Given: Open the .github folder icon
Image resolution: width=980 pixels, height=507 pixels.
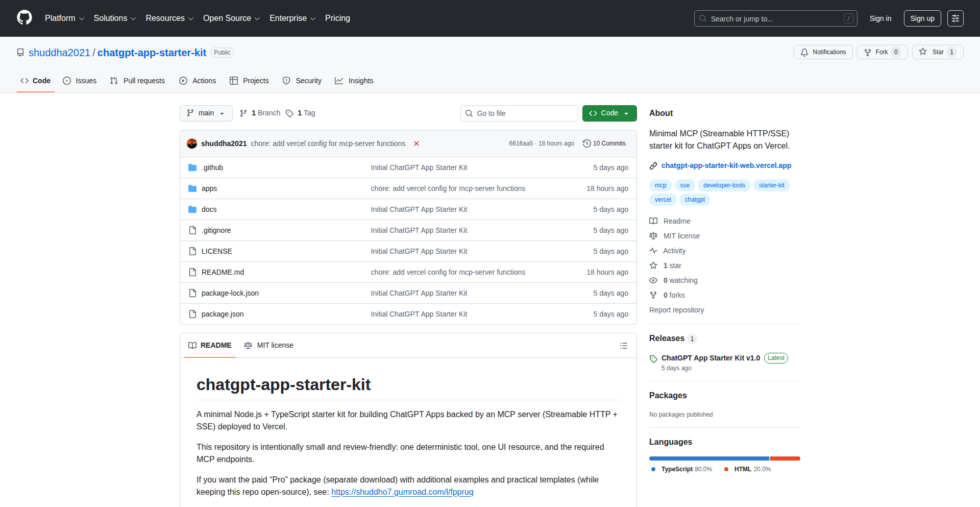Looking at the screenshot, I should point(192,167).
